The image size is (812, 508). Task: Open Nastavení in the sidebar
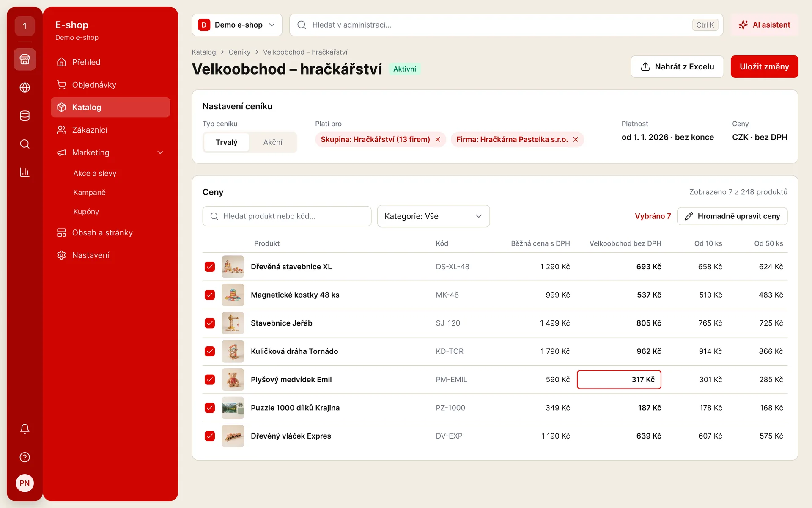[110, 255]
